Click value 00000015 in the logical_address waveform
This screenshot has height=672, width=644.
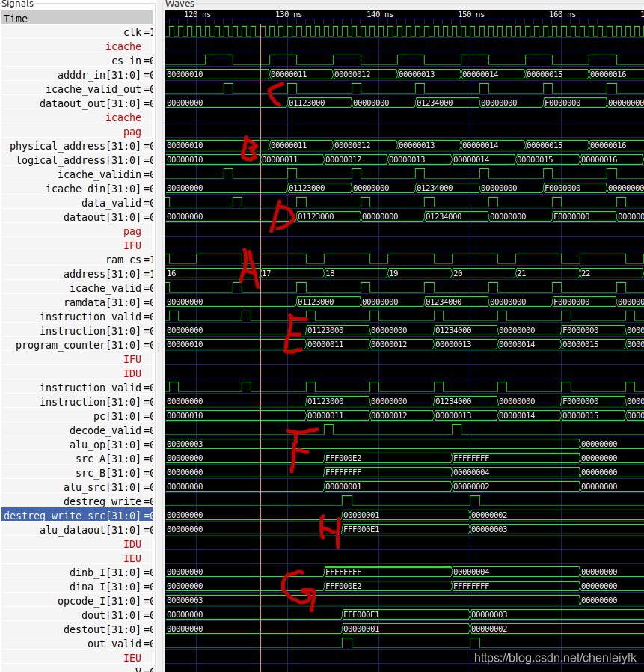[x=535, y=159]
